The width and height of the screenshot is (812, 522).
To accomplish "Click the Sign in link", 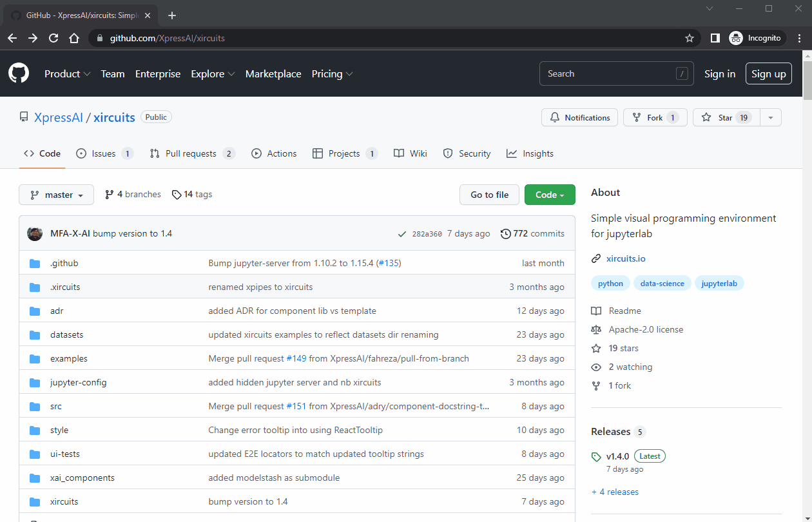I will (720, 73).
